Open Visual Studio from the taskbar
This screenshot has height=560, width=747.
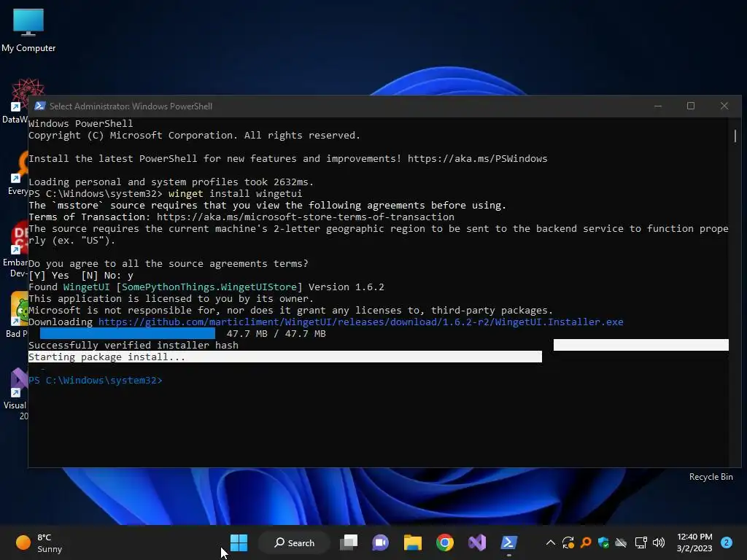(x=477, y=542)
